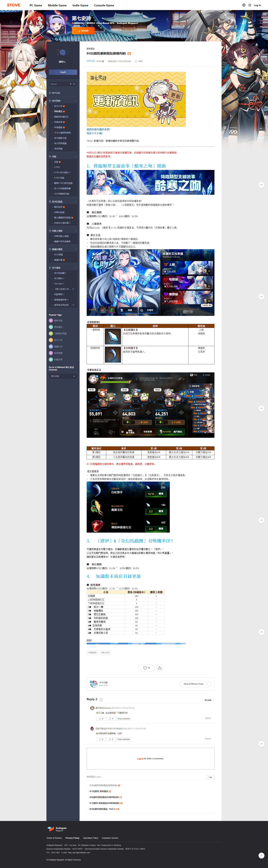Click the login chat bubble icon
The height and width of the screenshot is (868, 268).
tap(63, 53)
